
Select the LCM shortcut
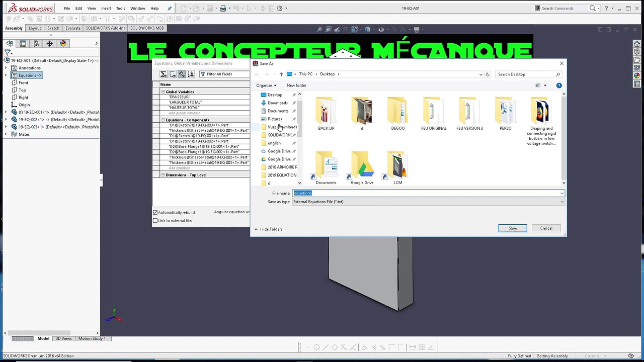[x=398, y=168]
